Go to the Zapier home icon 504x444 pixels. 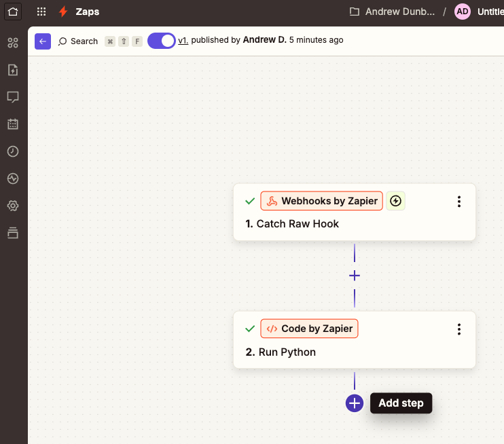pos(13,12)
